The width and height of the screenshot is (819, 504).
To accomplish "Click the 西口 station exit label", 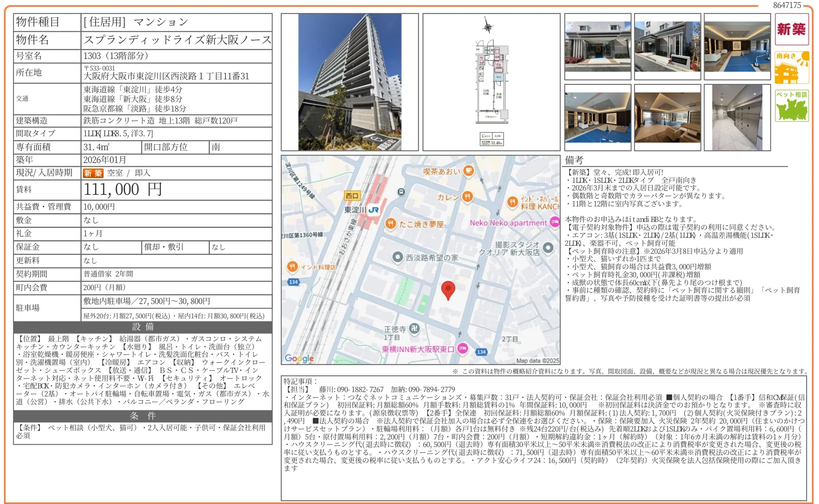I will (x=352, y=196).
